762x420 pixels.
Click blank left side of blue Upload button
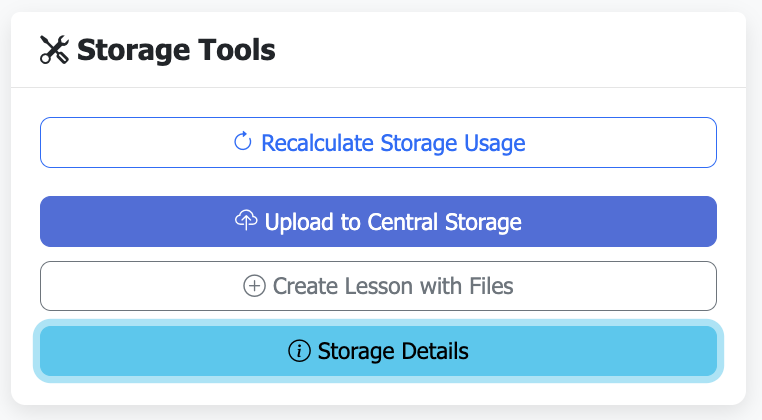pos(120,221)
